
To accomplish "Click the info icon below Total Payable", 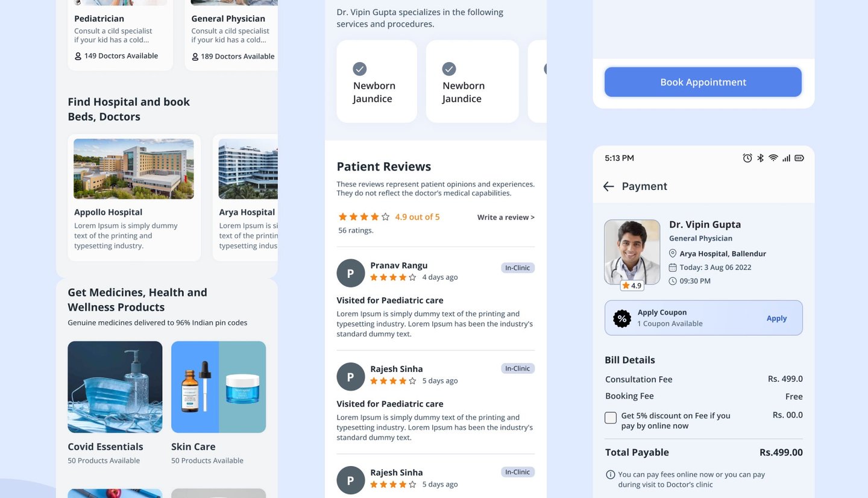I will click(x=610, y=474).
